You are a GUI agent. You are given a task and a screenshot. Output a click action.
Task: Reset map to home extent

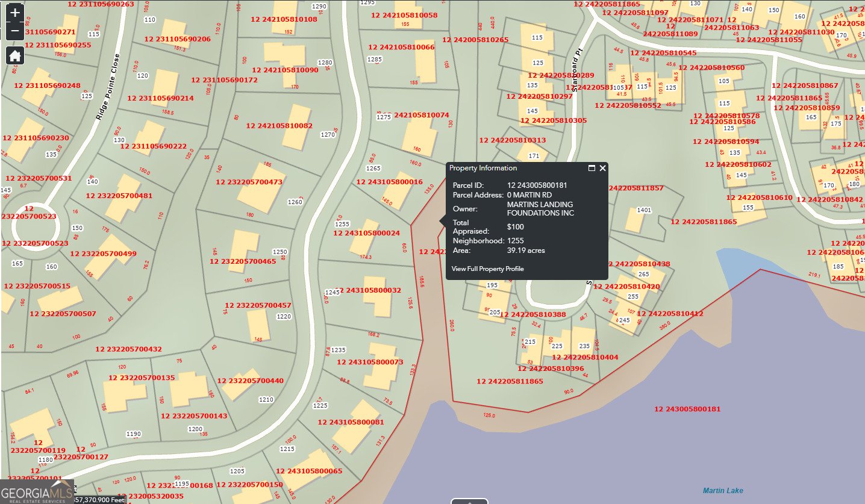pyautogui.click(x=15, y=55)
